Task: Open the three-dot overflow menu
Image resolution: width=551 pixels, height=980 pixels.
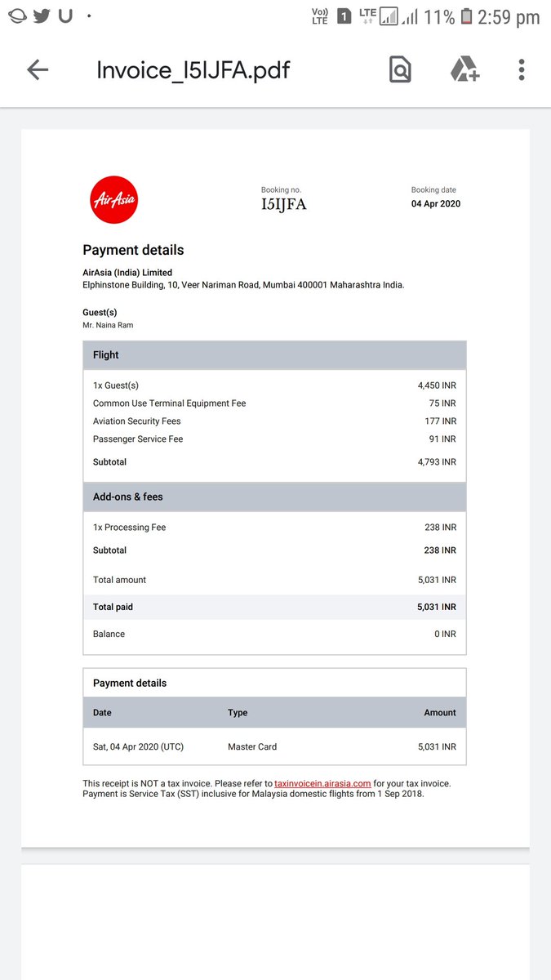Action: 521,69
